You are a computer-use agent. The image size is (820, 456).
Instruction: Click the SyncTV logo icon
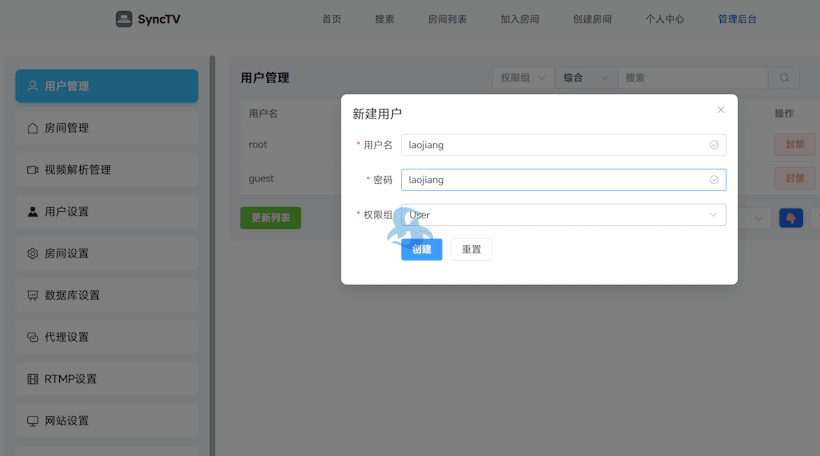coord(124,19)
